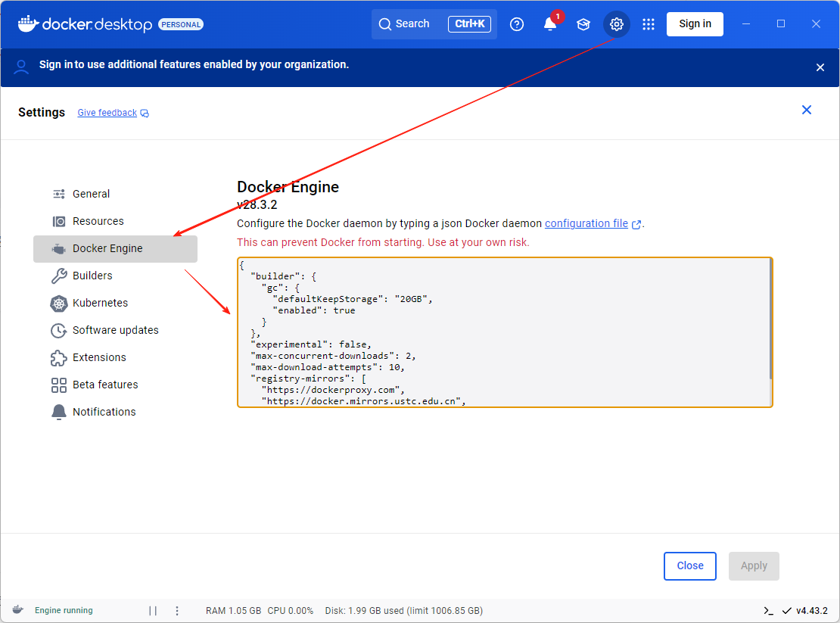Click the feedback speech icon beside Give feedback
840x623 pixels.
pyautogui.click(x=145, y=113)
